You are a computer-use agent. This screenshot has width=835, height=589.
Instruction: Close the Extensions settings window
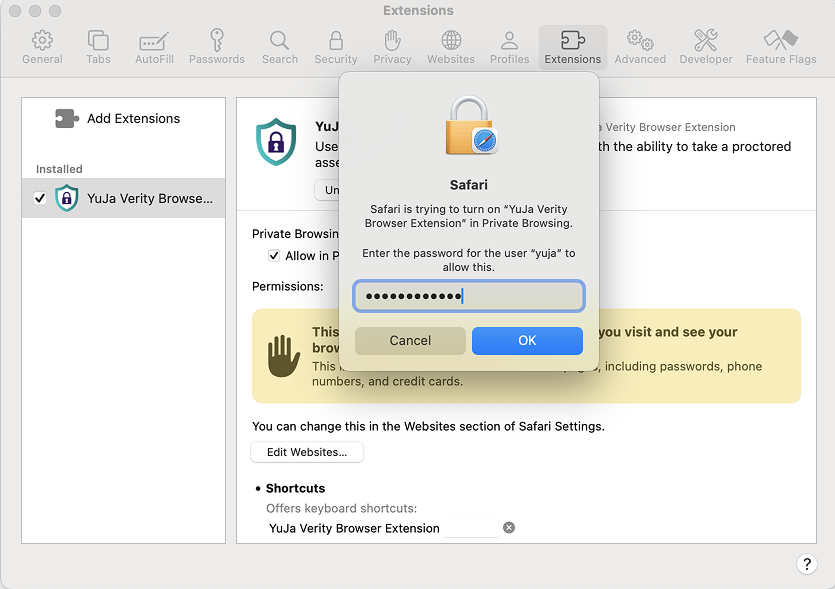(15, 11)
